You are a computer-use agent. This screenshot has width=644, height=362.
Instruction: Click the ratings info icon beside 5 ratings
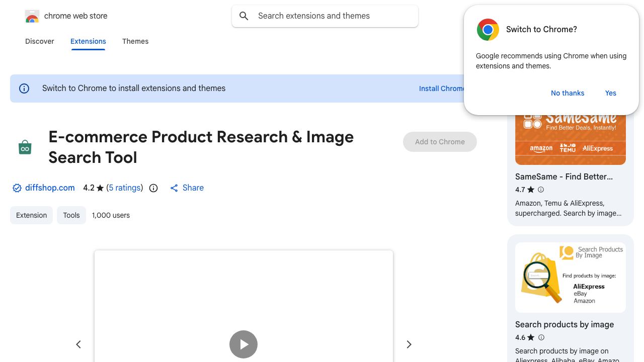pyautogui.click(x=154, y=188)
